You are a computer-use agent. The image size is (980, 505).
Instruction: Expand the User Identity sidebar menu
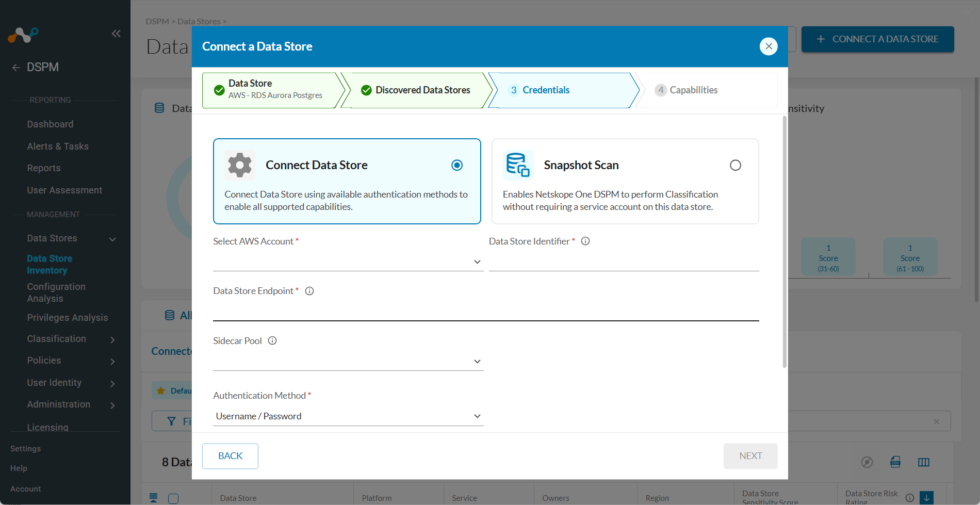pos(112,383)
